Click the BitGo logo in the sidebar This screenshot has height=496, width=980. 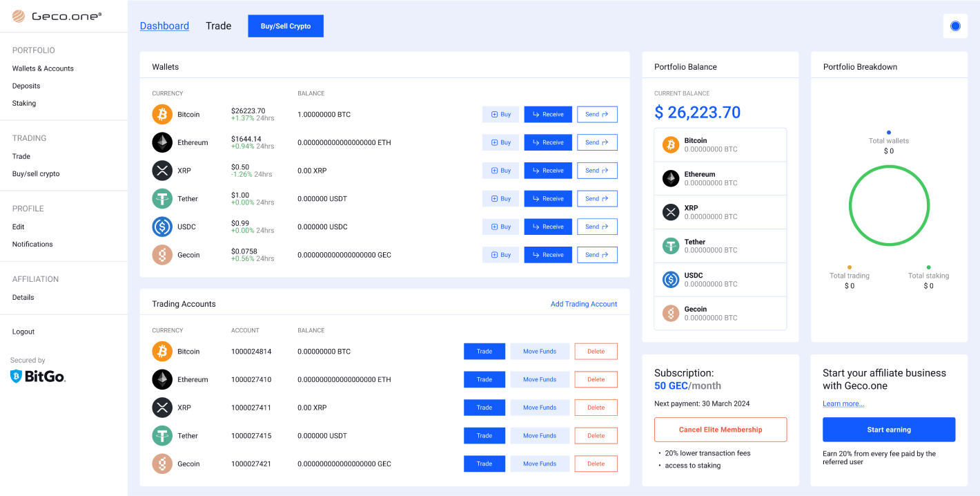[37, 376]
